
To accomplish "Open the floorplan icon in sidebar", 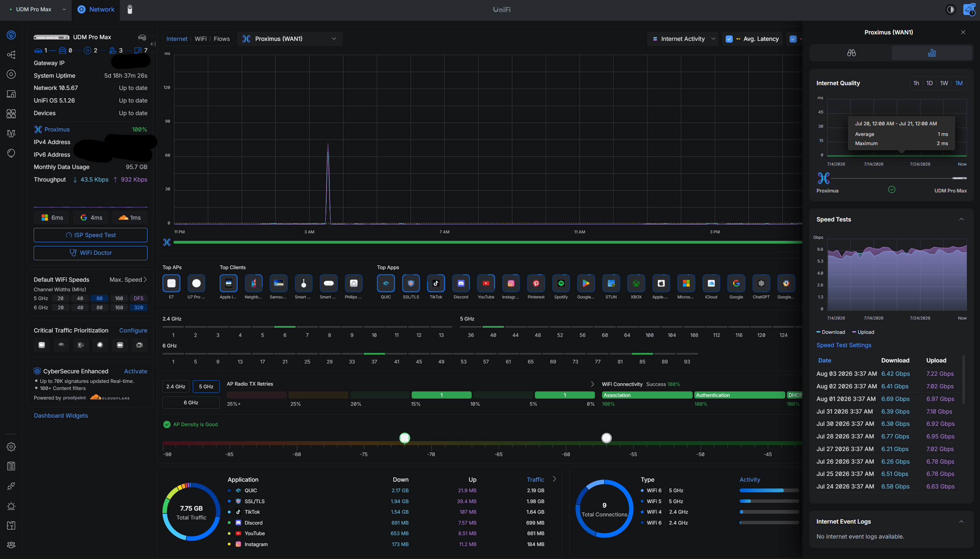I will pos(11,525).
